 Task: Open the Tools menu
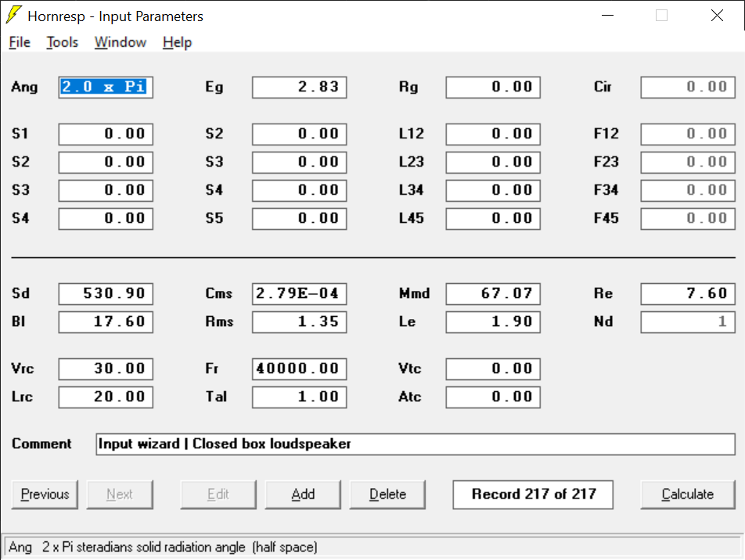coord(63,42)
